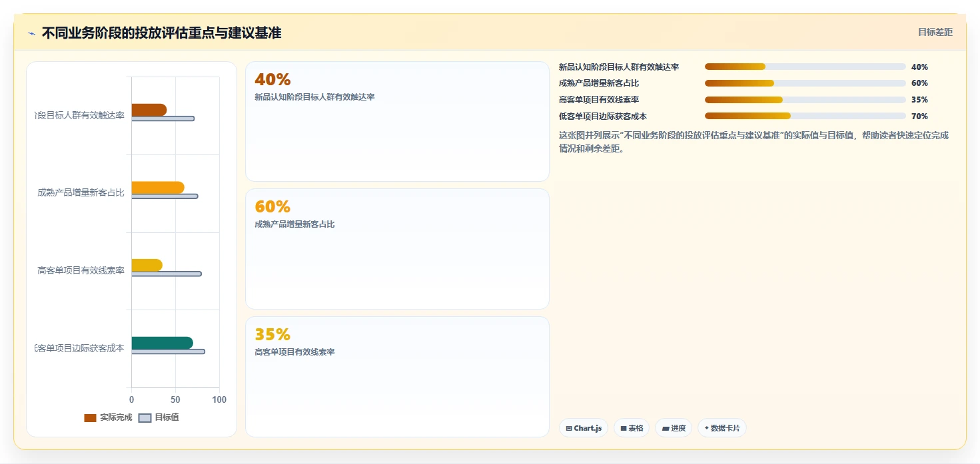
Task: Click the 表格 tag chip
Action: [632, 428]
